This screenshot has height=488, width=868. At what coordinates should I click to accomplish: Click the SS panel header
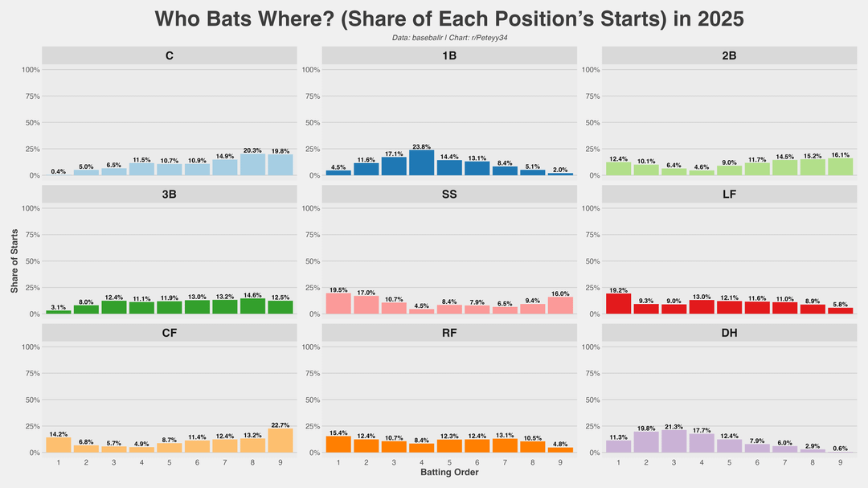[449, 194]
